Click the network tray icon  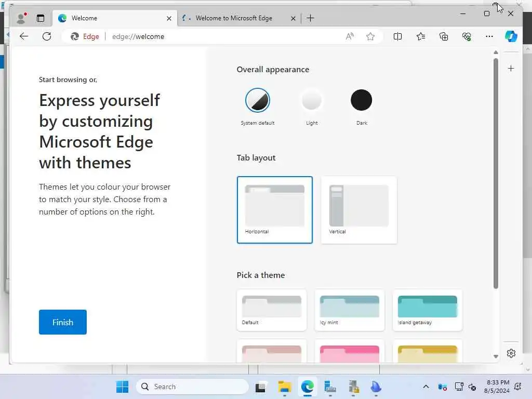tap(459, 387)
